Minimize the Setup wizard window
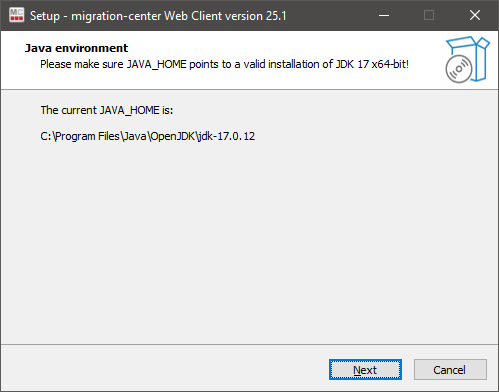The height and width of the screenshot is (392, 499). pos(384,15)
